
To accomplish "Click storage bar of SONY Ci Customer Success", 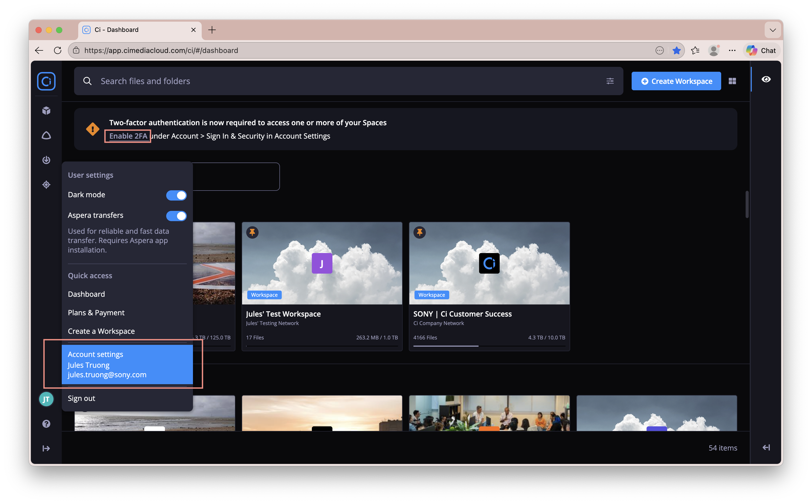I will click(489, 346).
